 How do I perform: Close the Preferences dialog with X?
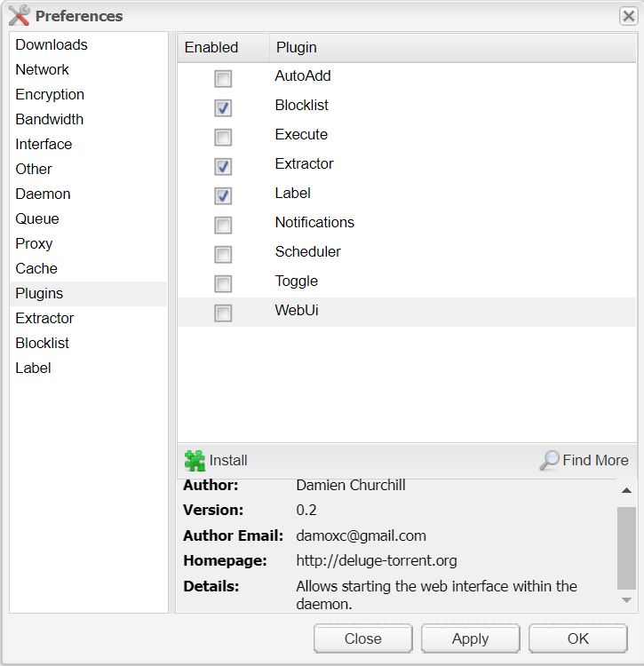tap(628, 16)
